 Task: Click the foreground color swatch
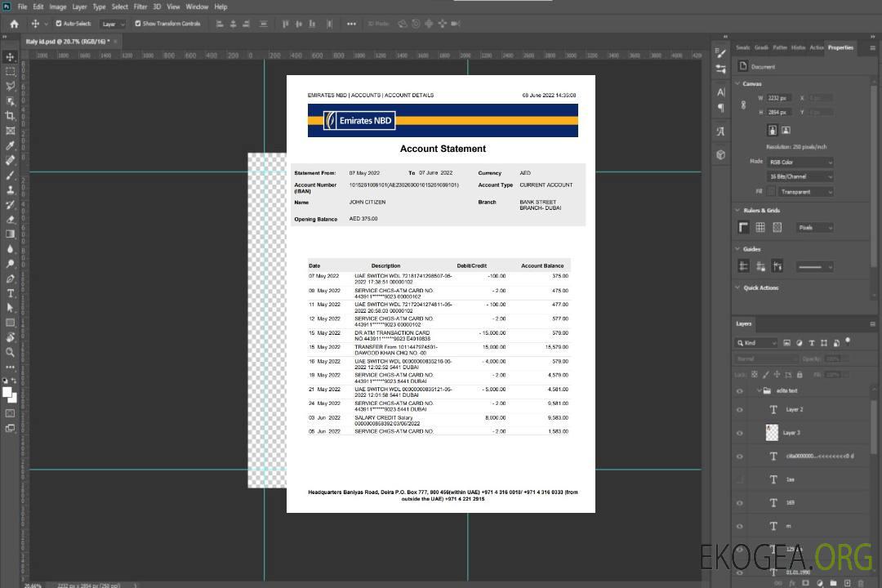(7, 393)
